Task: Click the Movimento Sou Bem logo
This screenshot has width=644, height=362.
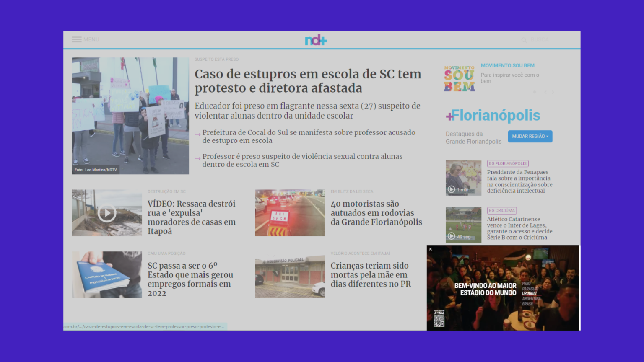Action: 460,78
